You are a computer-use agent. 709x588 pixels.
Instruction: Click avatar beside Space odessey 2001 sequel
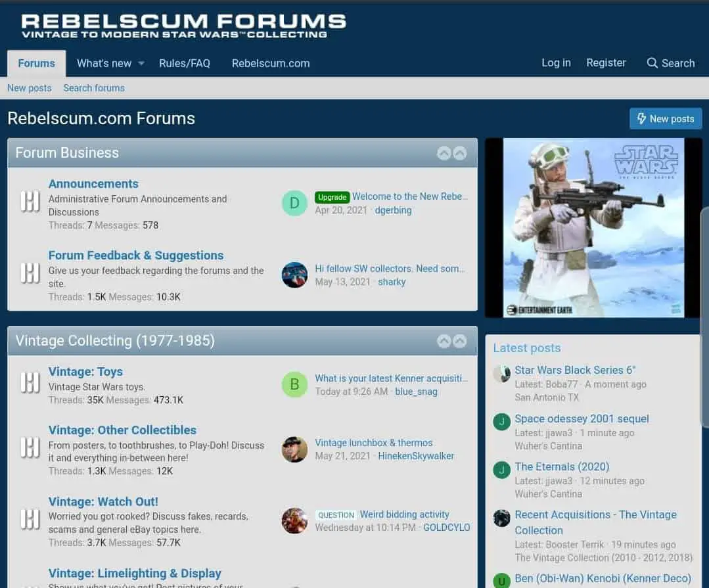coord(501,422)
